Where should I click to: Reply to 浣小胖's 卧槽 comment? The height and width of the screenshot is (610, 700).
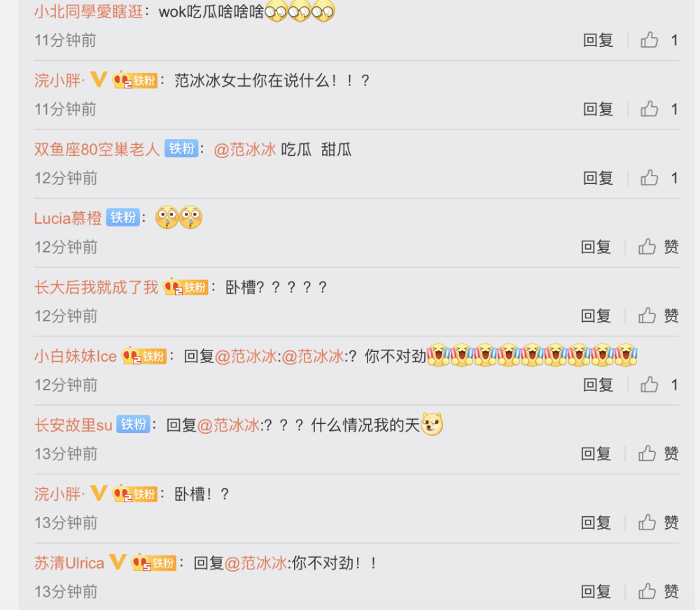596,523
